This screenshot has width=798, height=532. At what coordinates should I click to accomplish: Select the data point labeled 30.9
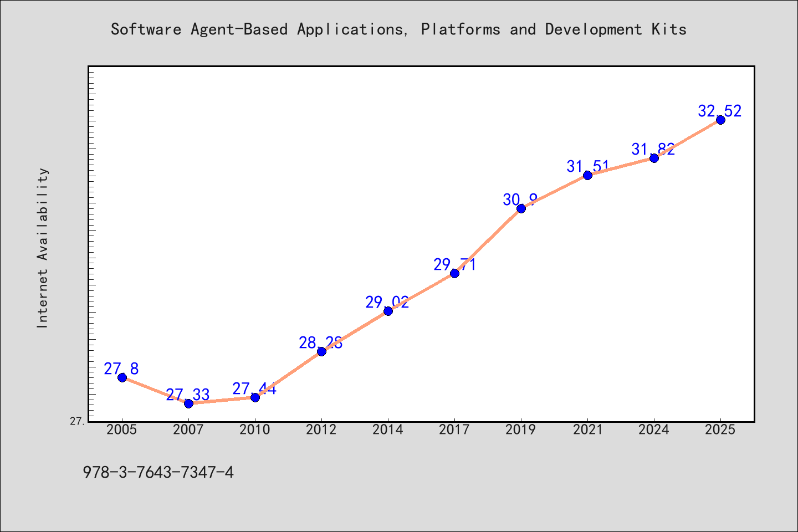521,208
